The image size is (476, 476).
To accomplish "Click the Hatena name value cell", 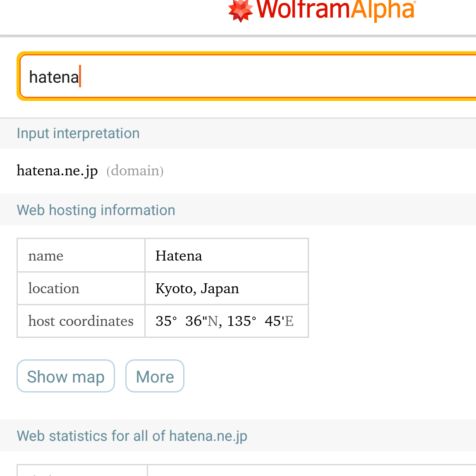I will click(x=227, y=256).
